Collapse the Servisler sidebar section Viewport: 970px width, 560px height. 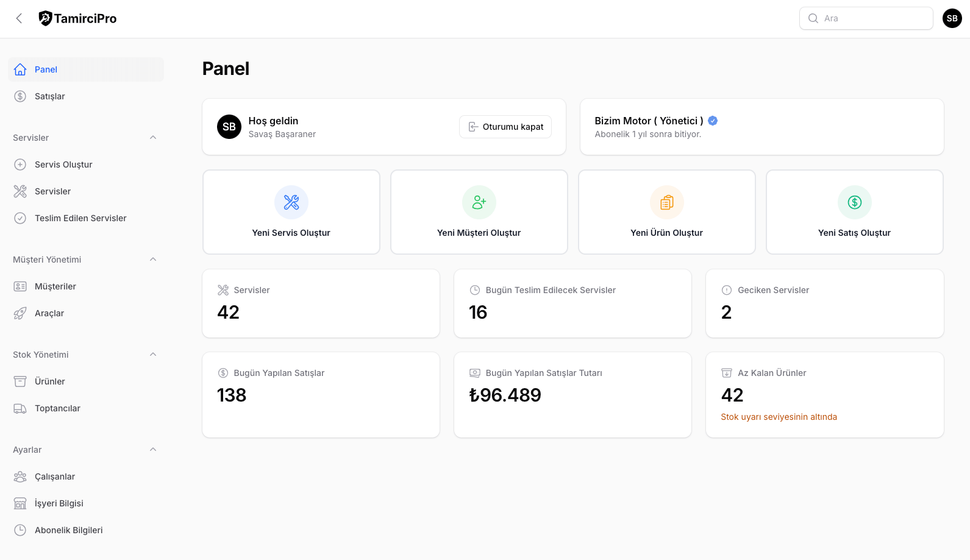pyautogui.click(x=153, y=138)
